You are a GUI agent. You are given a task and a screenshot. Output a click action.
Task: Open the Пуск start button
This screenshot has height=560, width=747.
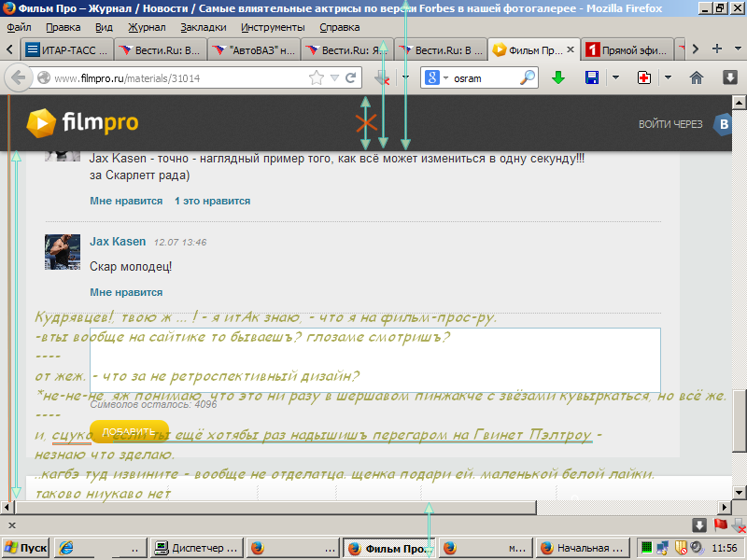click(x=26, y=548)
